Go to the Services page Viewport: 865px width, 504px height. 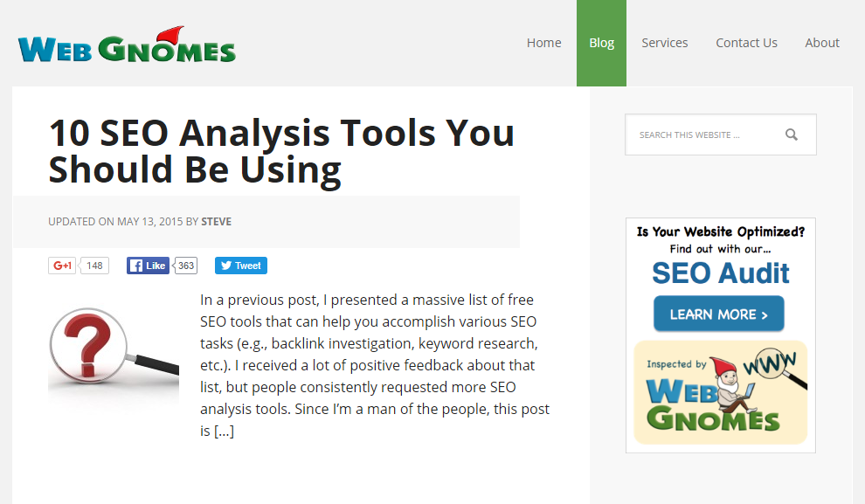tap(664, 43)
